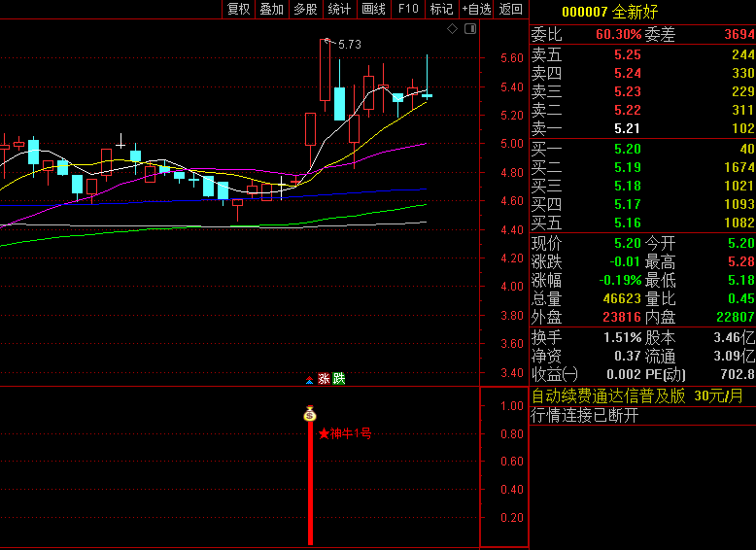Screen dimensions: 756x550
Task: Click the red signal bar in indicator pane
Action: 311,483
